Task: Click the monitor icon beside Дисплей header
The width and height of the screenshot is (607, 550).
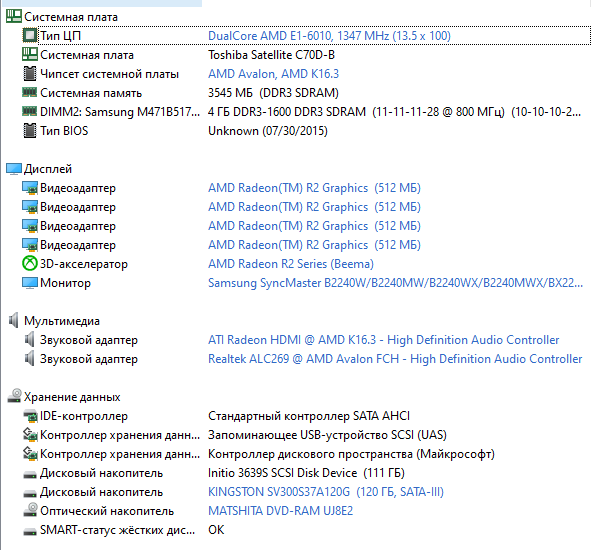Action: click(14, 169)
